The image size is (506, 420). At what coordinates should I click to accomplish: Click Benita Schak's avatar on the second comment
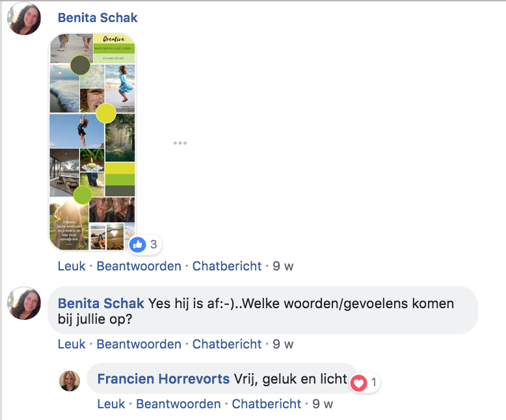(24, 303)
